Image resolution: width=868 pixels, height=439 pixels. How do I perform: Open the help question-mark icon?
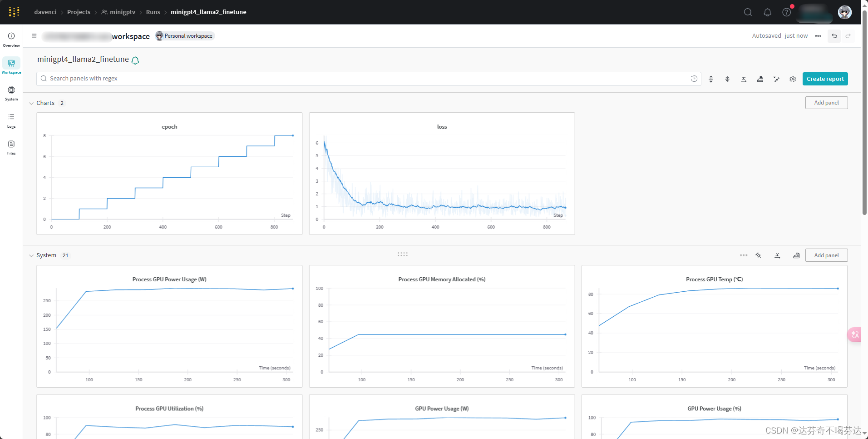[x=787, y=12]
